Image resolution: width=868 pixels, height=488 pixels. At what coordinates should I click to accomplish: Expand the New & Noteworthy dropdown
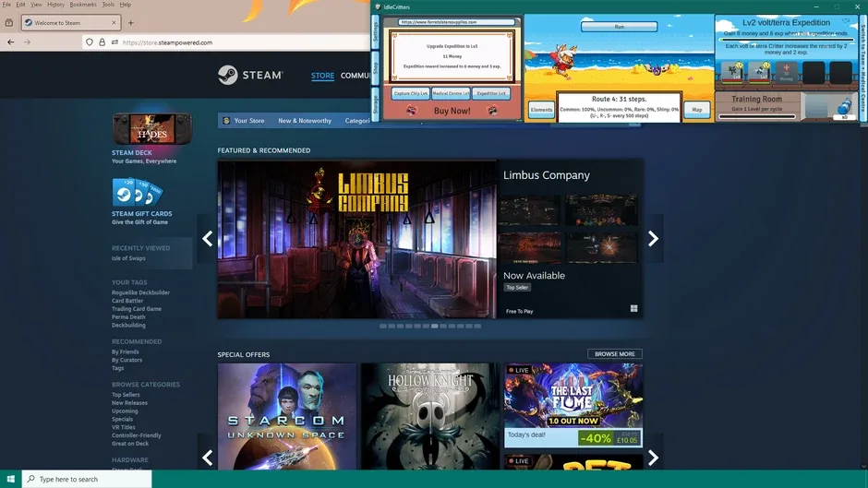point(305,121)
